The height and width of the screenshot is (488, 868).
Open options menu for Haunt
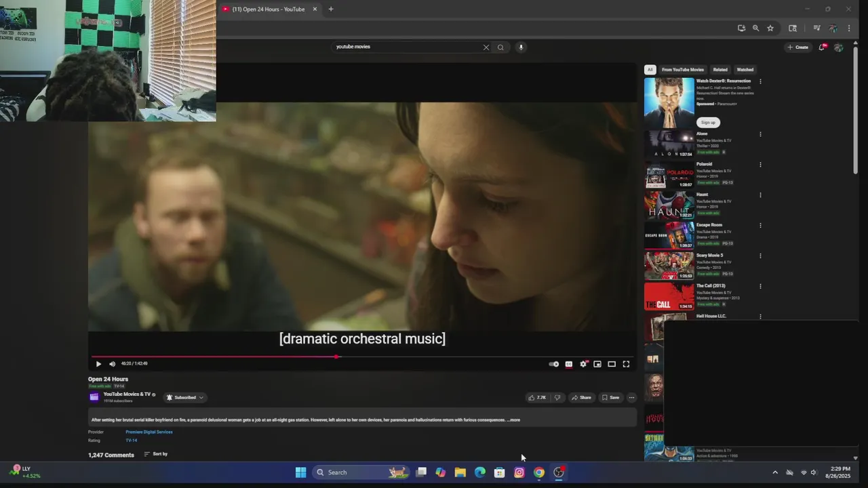(x=760, y=195)
